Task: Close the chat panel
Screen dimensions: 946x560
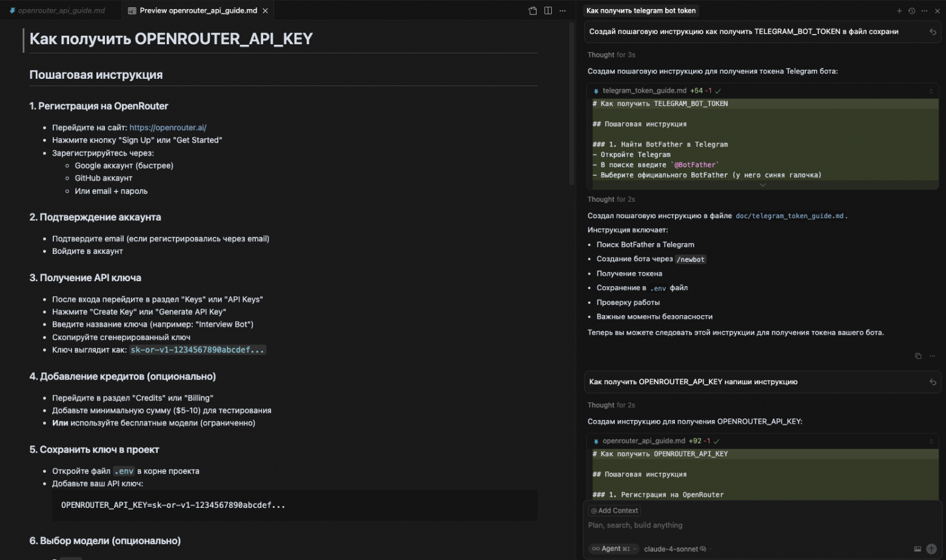Action: pyautogui.click(x=938, y=11)
